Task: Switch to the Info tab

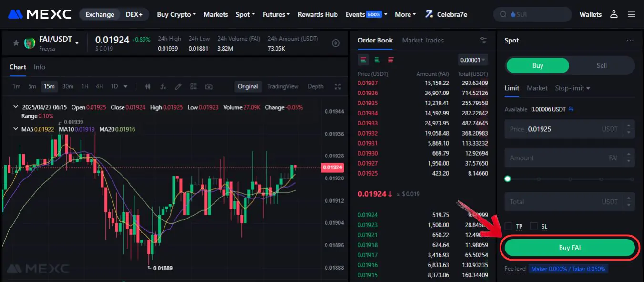Action: (40, 67)
